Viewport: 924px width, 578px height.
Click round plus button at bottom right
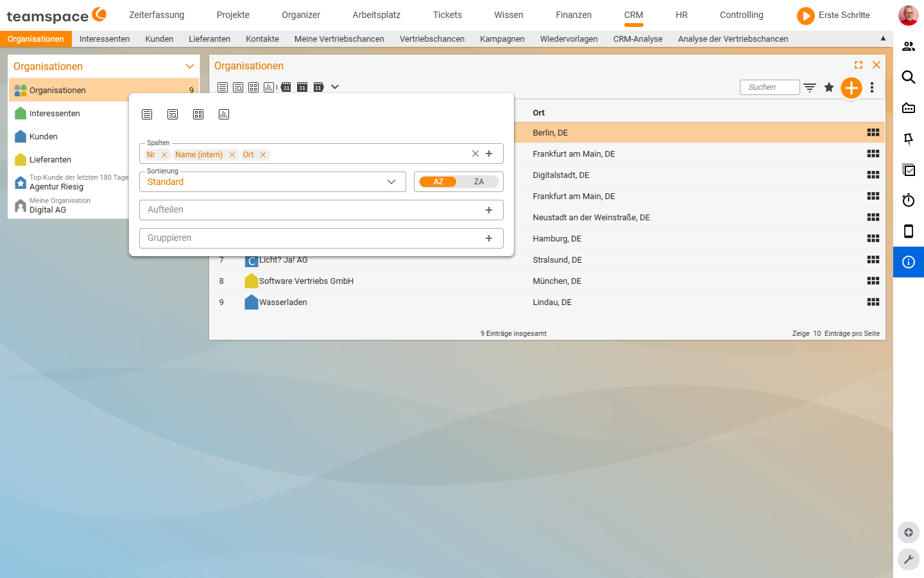click(x=909, y=532)
